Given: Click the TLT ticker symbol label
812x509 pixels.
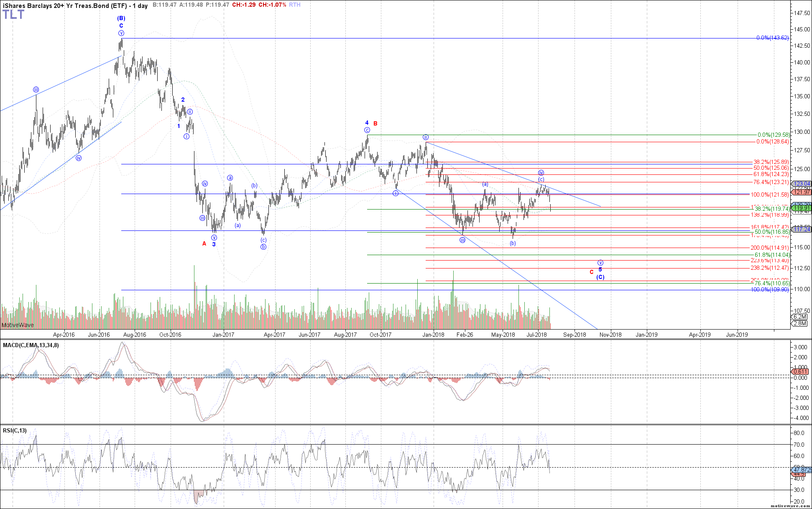Looking at the screenshot, I should 13,15.
